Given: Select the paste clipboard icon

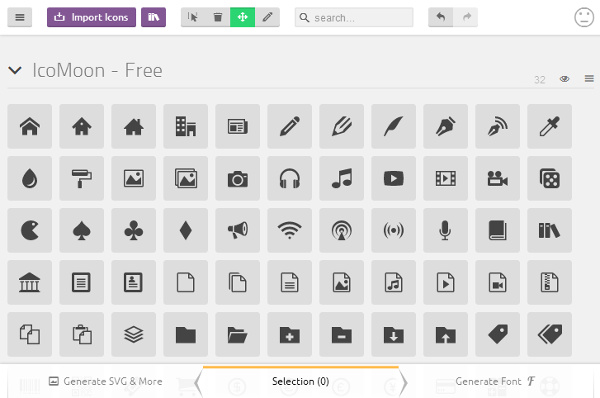Looking at the screenshot, I should coord(82,334).
